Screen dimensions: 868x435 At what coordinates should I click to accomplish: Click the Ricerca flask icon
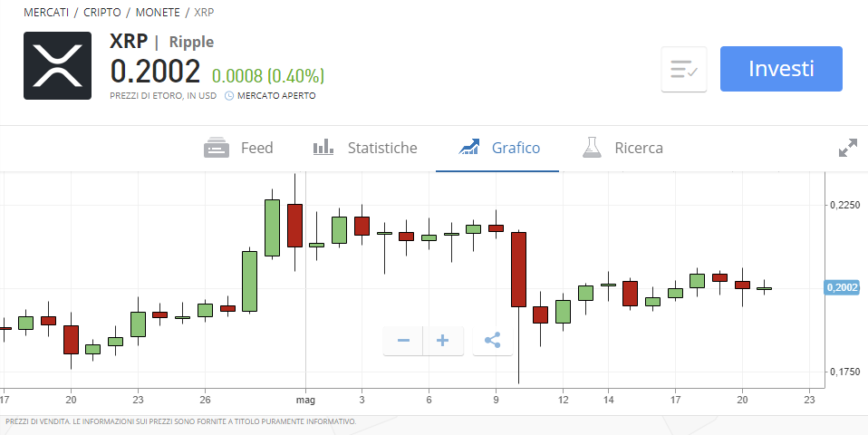pyautogui.click(x=592, y=148)
